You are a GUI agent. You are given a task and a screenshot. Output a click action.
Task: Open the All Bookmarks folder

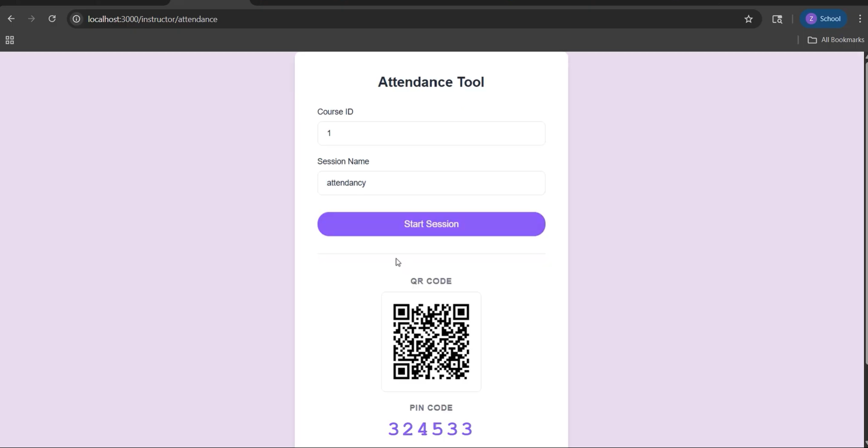[835, 40]
